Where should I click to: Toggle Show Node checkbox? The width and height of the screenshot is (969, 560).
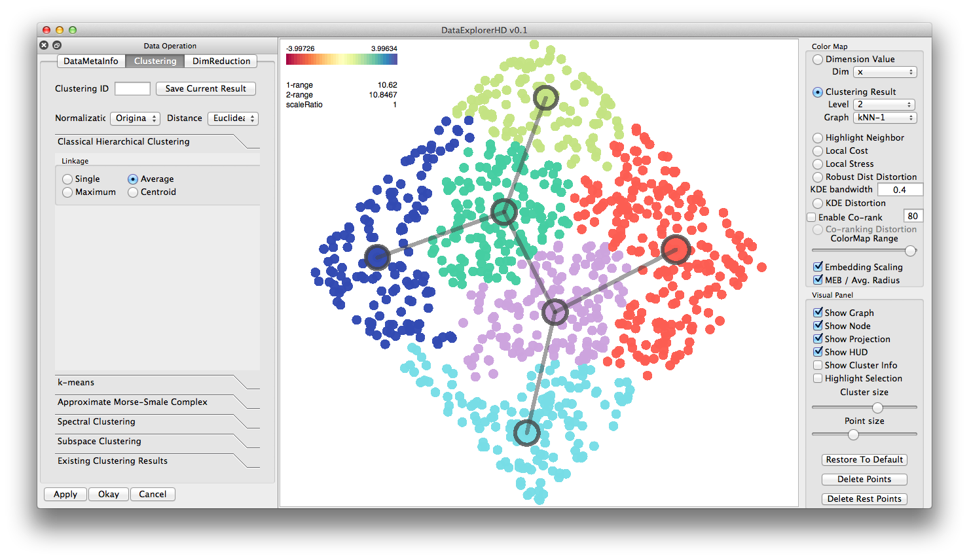pos(818,326)
